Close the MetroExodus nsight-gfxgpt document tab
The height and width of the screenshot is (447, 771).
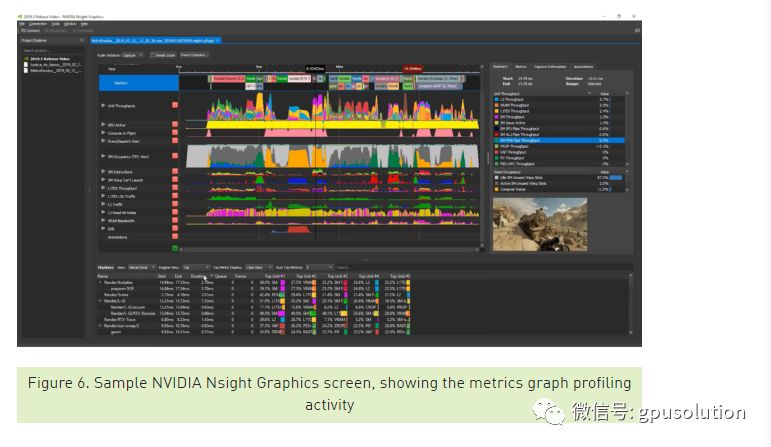(x=217, y=40)
